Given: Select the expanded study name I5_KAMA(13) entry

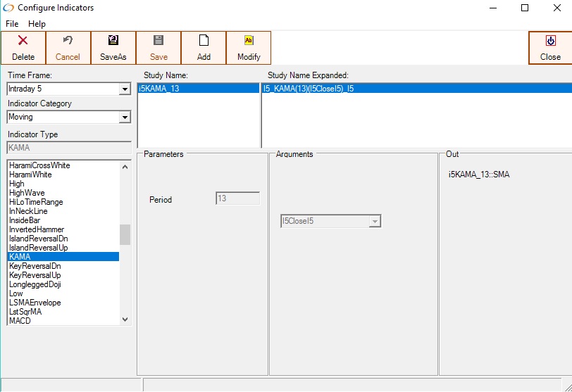Looking at the screenshot, I should pos(309,89).
